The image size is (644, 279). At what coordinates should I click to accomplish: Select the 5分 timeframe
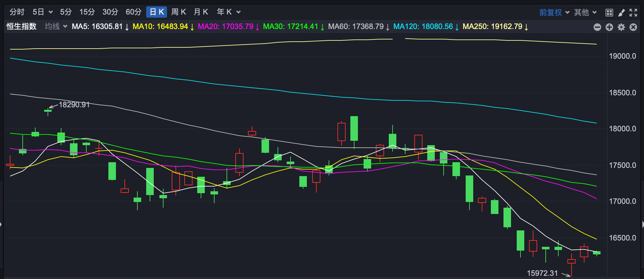(66, 12)
